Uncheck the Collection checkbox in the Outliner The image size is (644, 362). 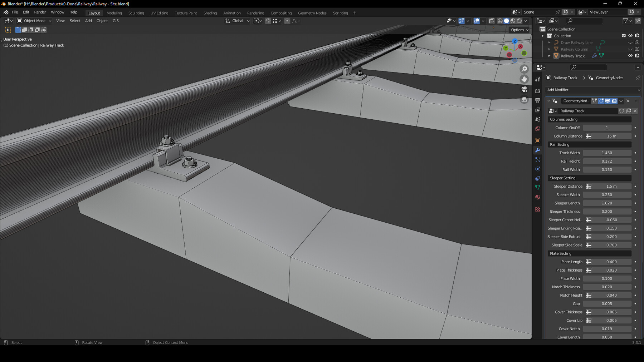pos(624,35)
